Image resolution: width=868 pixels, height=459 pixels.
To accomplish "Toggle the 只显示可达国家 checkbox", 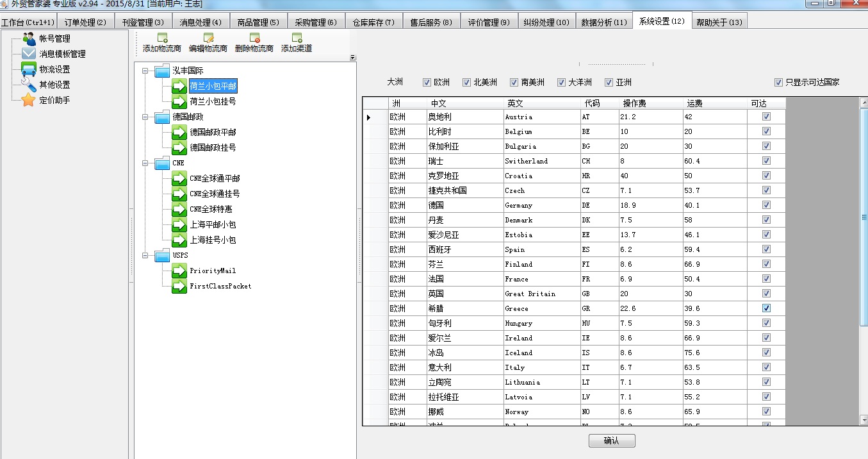I will click(x=778, y=82).
